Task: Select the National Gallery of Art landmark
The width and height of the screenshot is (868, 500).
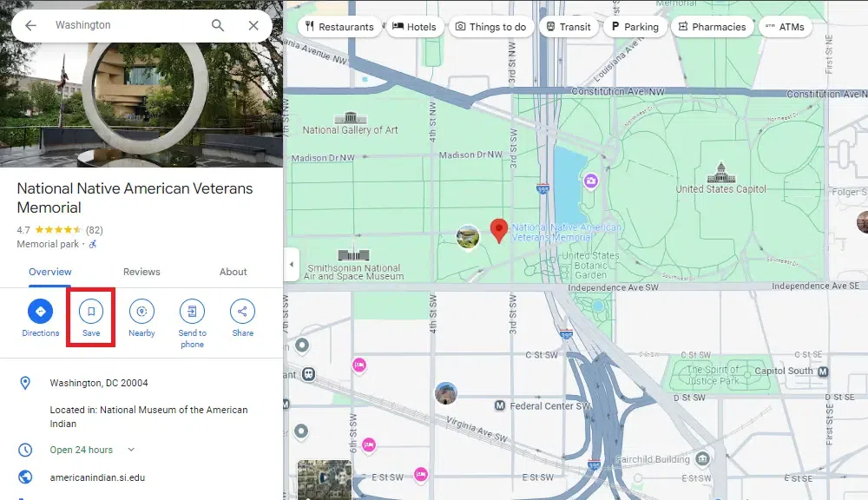Action: 351,124
